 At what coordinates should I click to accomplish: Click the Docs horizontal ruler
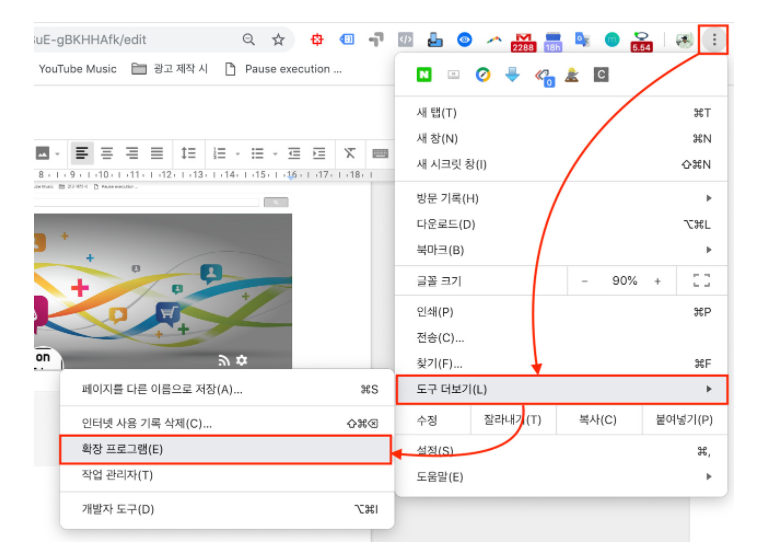(x=205, y=175)
